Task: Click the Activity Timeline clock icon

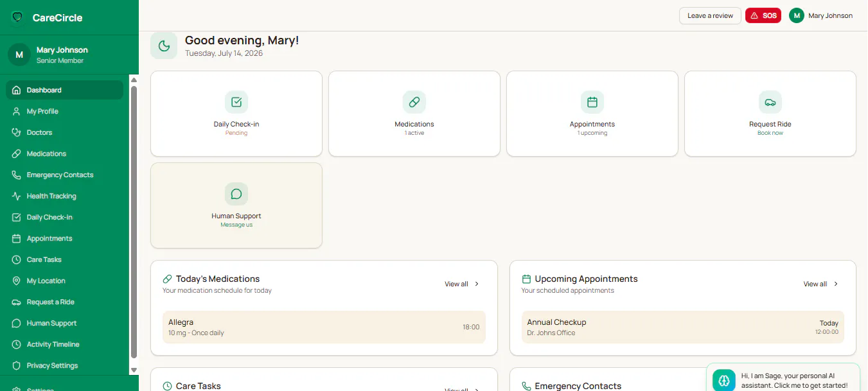Action: pyautogui.click(x=17, y=344)
